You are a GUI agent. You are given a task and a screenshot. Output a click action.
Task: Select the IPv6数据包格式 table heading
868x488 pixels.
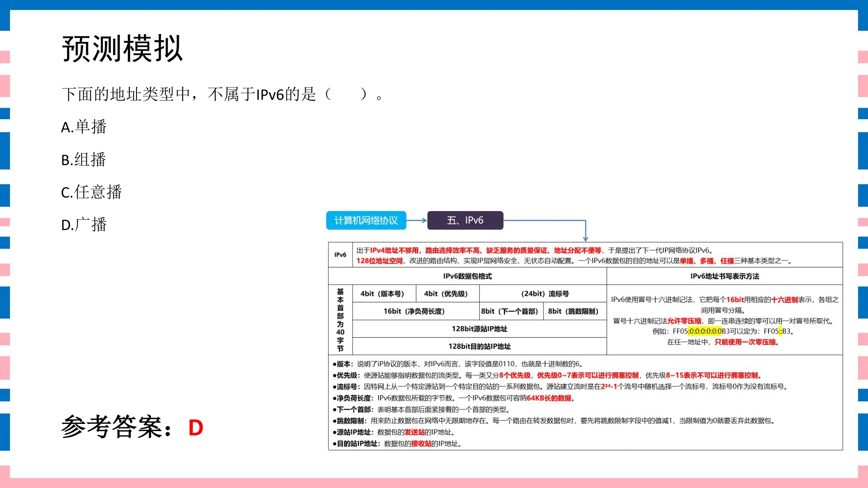[467, 276]
